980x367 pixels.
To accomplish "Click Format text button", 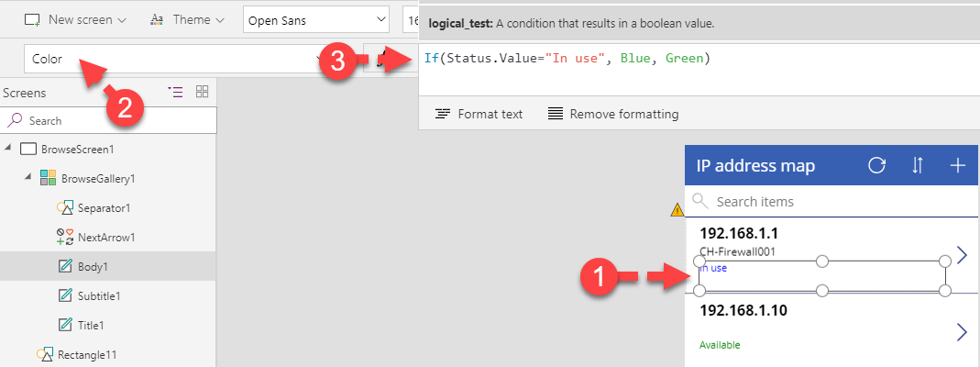I will click(x=479, y=114).
